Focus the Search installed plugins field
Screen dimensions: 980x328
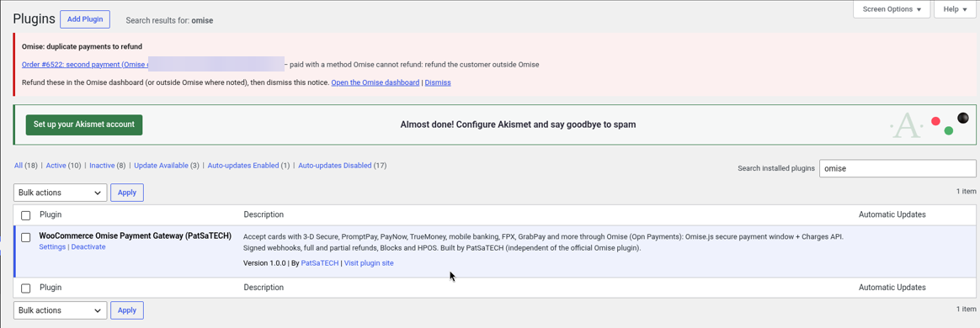(x=897, y=168)
